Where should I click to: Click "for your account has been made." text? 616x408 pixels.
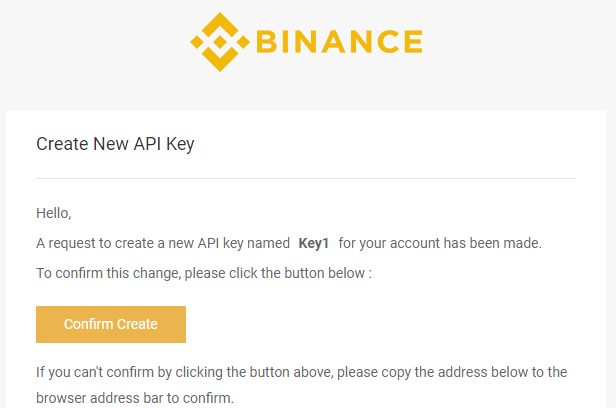(x=440, y=243)
